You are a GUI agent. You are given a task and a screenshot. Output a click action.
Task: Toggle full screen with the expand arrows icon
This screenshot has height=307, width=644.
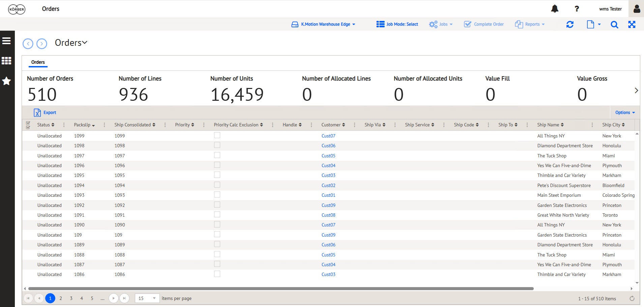(x=632, y=24)
